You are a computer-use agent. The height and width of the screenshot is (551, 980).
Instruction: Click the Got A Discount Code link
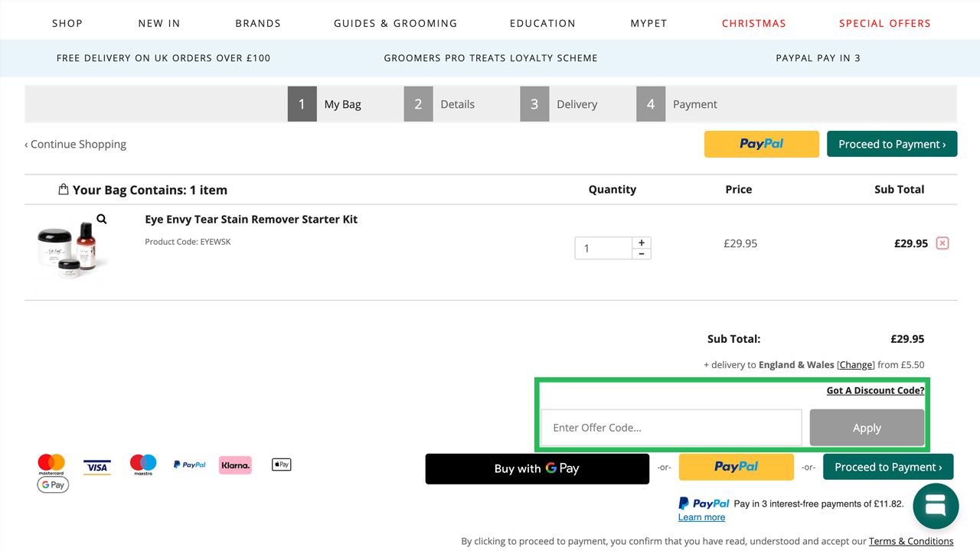coord(875,390)
